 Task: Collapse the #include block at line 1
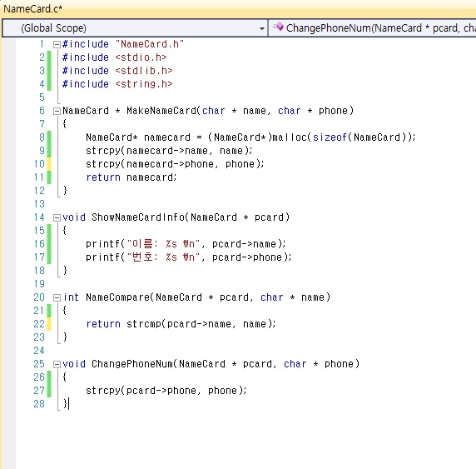point(57,45)
